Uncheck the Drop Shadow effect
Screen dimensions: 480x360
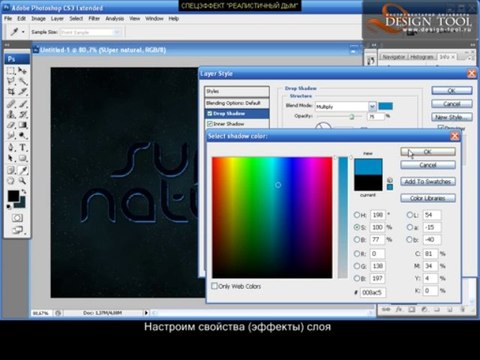[x=210, y=114]
